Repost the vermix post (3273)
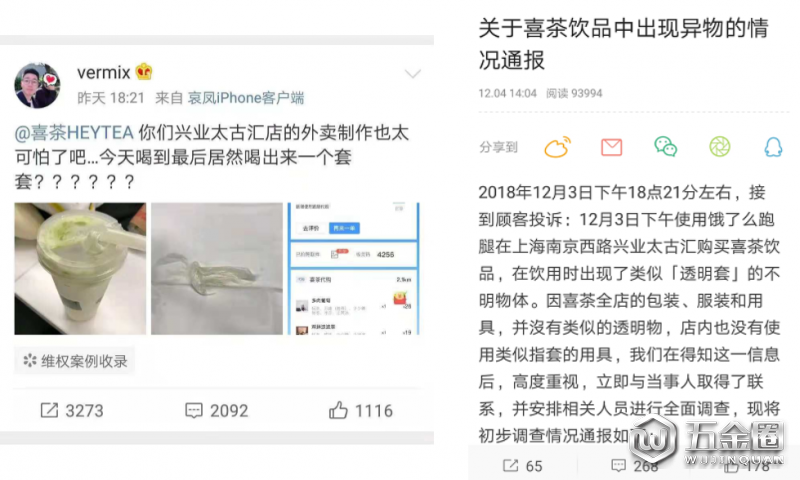Screen dimensions: 800x480 (x=72, y=411)
